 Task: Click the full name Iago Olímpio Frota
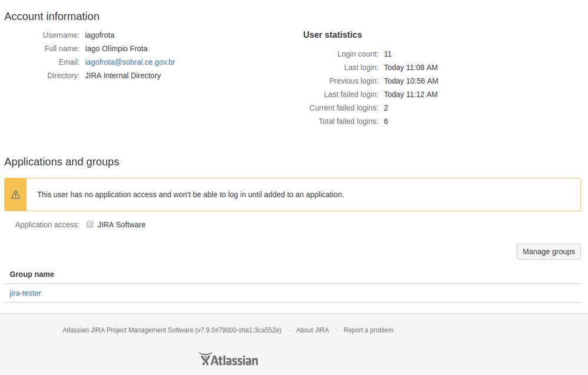116,48
